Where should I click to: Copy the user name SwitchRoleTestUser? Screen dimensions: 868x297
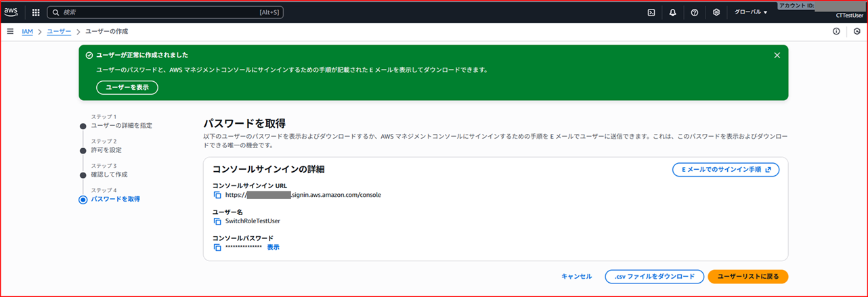click(x=217, y=221)
